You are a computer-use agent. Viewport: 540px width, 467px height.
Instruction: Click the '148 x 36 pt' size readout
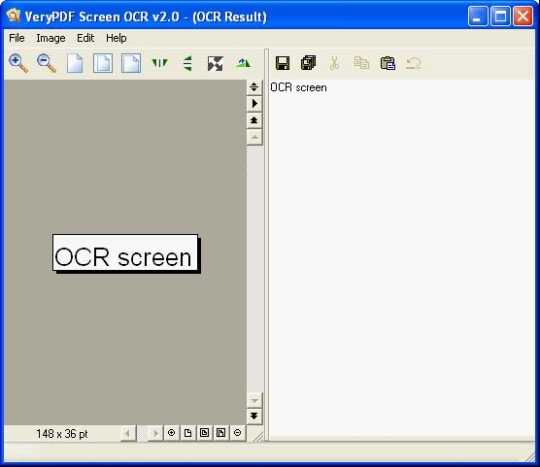click(x=62, y=434)
